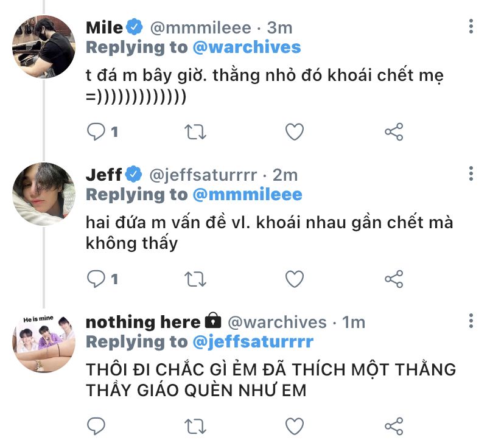Open Mile's profile avatar
Screen dimensions: 504x443
(44, 46)
